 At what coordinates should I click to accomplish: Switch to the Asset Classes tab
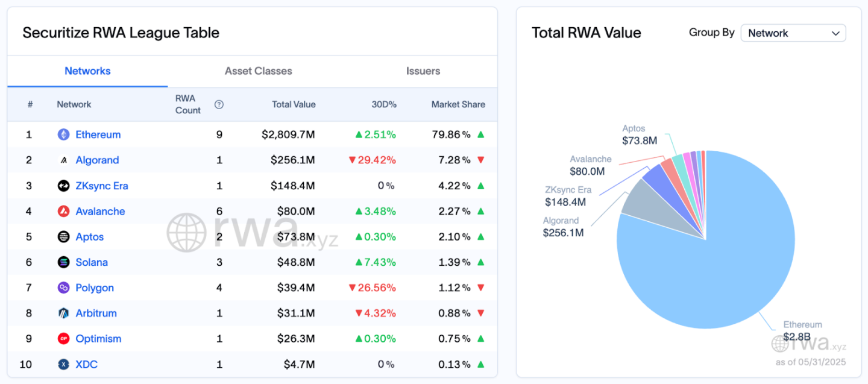(x=258, y=71)
